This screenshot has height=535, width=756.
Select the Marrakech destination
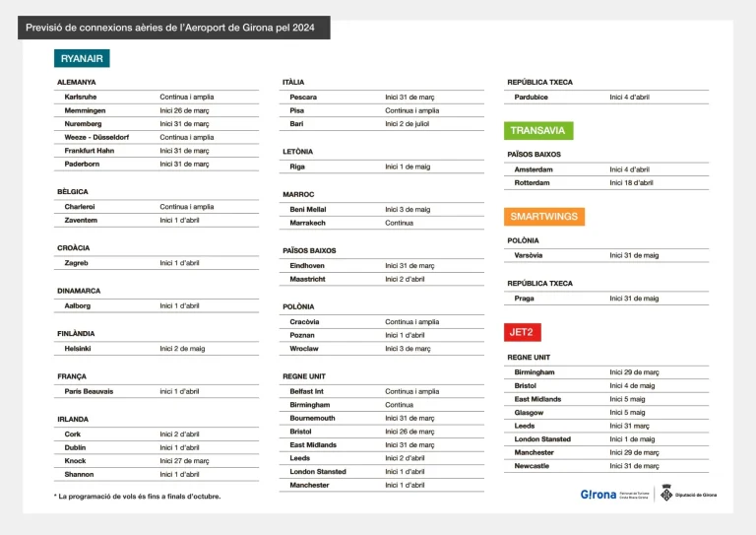pos(307,223)
